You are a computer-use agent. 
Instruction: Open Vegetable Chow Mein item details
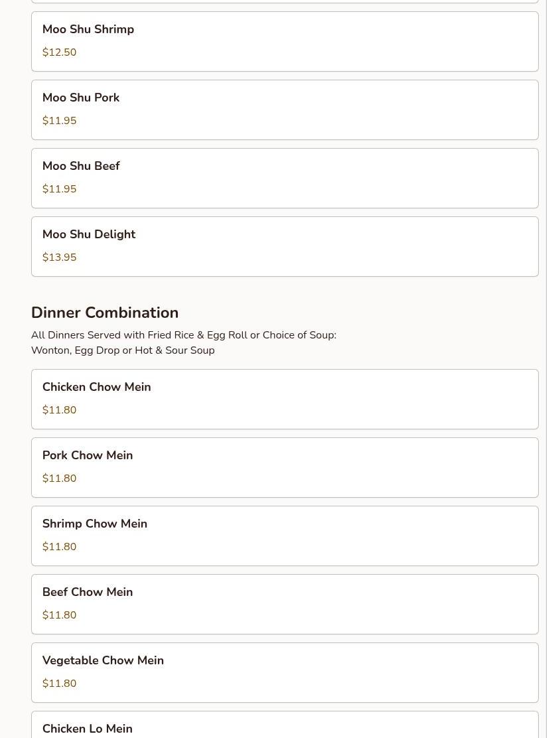[284, 672]
